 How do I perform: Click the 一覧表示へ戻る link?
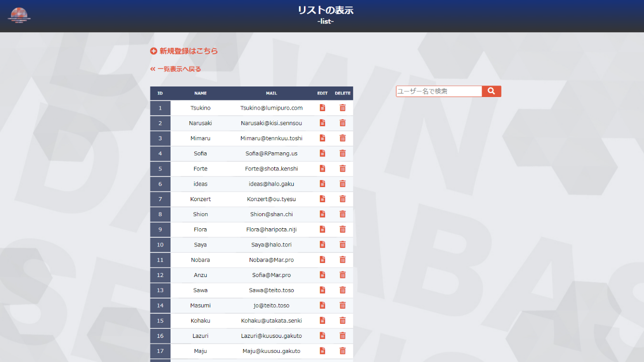179,68
